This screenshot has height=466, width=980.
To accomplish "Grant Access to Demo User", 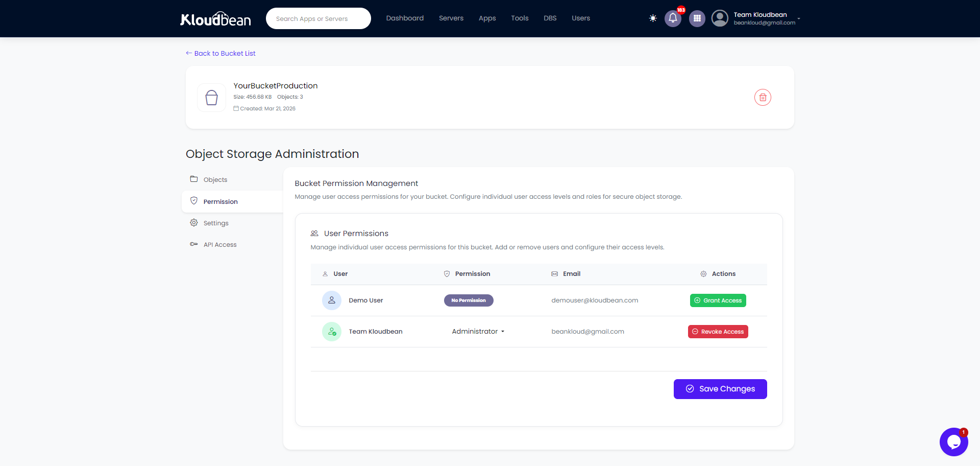I will click(718, 300).
